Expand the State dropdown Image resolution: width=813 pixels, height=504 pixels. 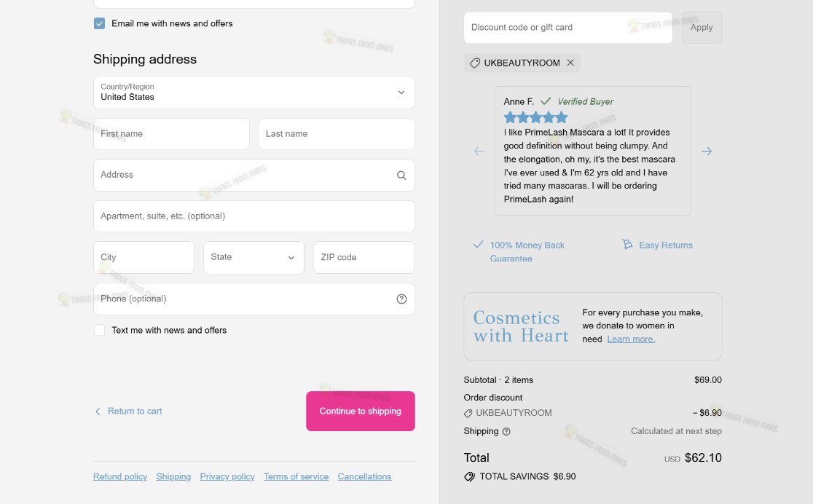(254, 257)
